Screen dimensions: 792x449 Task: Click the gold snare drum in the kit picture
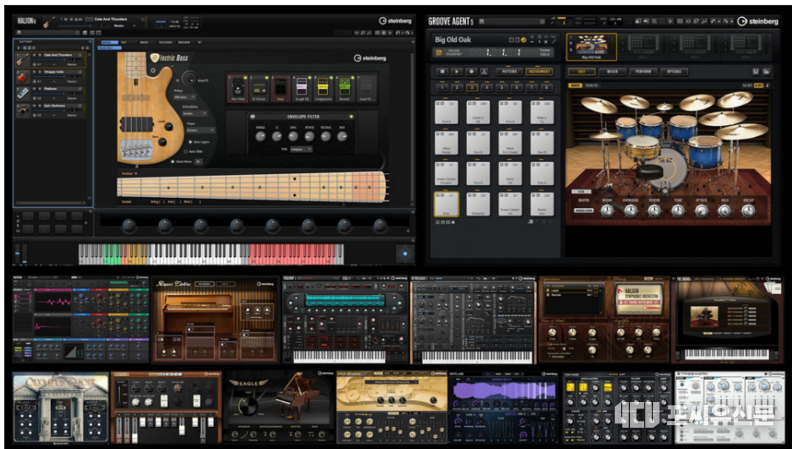(x=642, y=147)
